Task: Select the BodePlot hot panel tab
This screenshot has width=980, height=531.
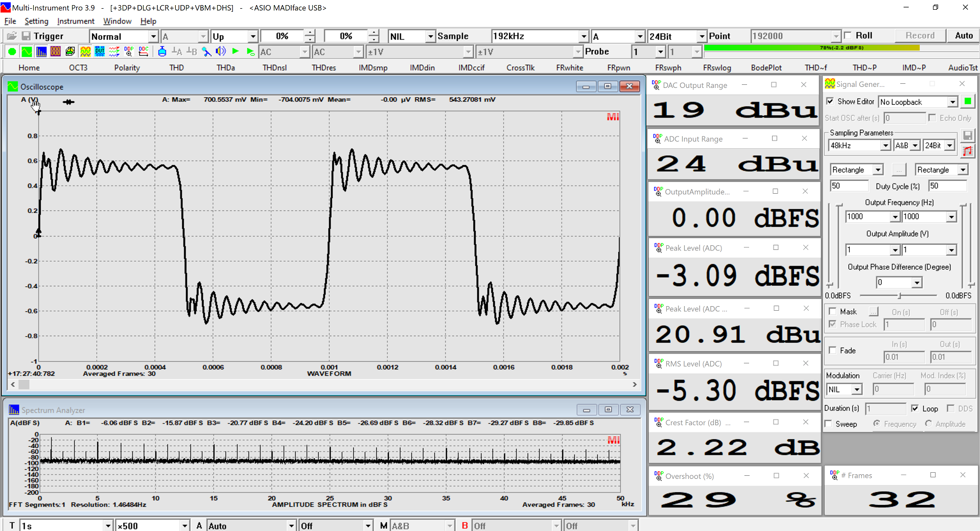Action: (x=766, y=67)
